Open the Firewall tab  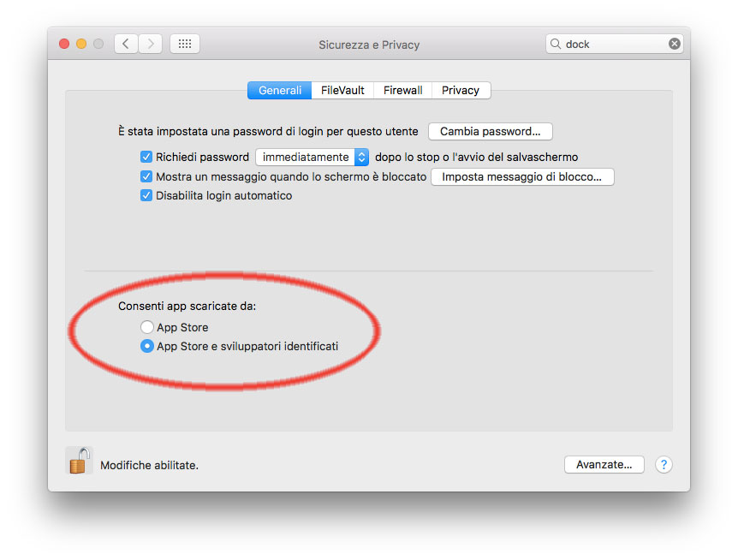pos(402,90)
